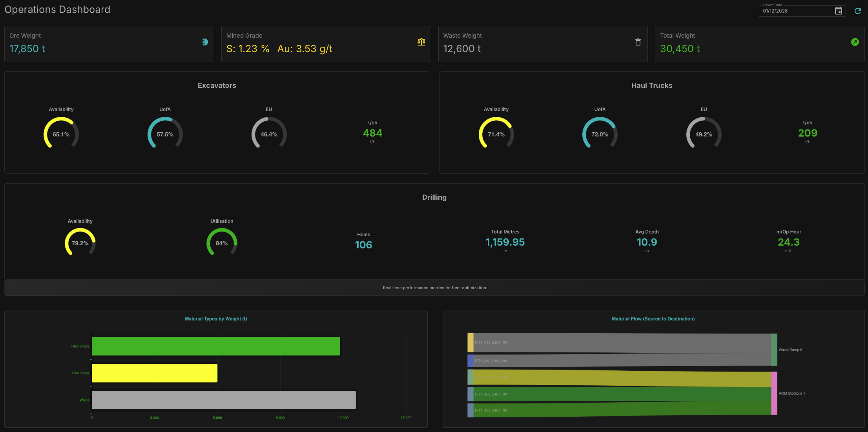Click the Mined Grade card label

[x=244, y=36]
